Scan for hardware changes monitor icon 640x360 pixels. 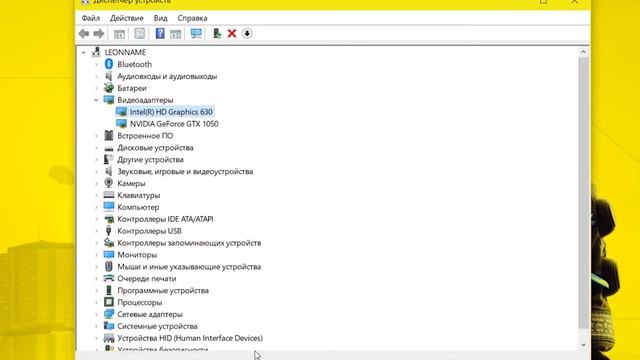tap(196, 33)
